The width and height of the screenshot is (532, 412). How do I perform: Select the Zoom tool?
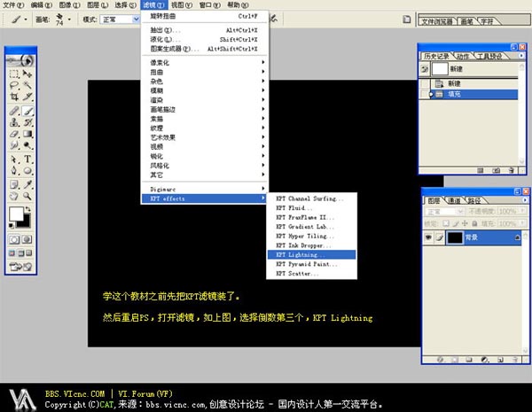27,196
